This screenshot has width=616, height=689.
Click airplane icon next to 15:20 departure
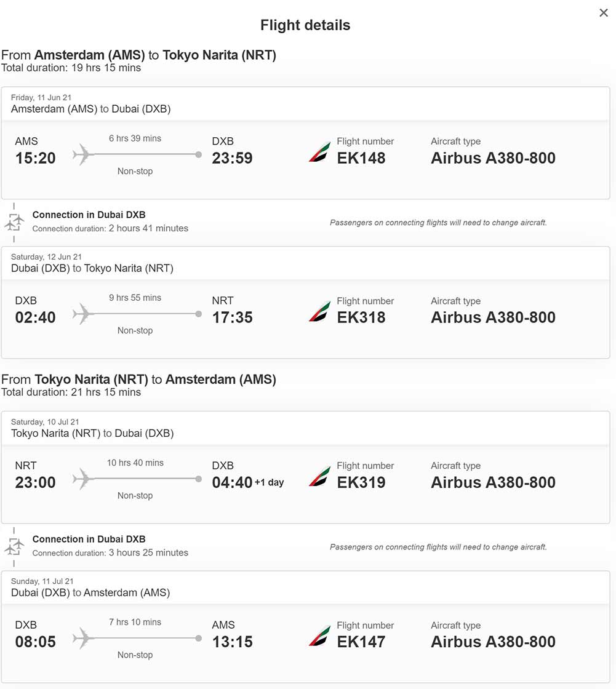tap(82, 154)
